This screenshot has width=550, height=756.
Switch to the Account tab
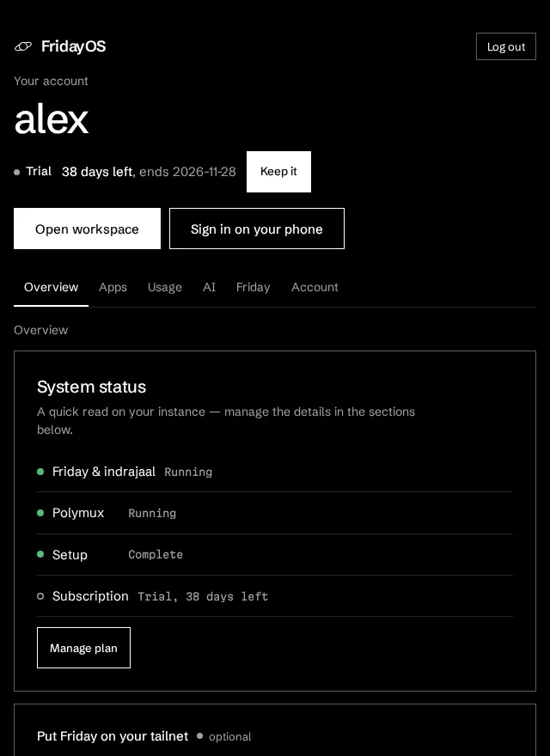[315, 287]
